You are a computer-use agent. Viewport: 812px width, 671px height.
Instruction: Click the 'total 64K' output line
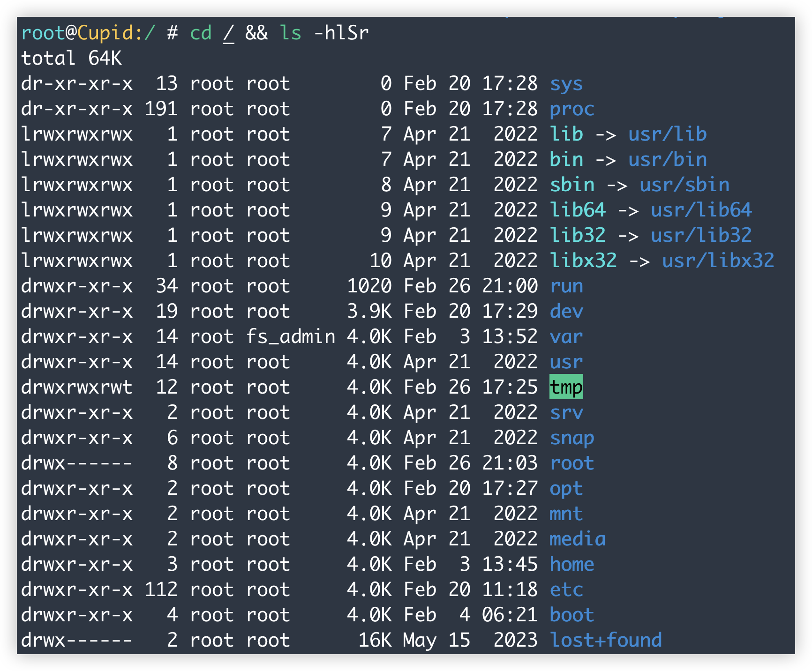pos(71,59)
